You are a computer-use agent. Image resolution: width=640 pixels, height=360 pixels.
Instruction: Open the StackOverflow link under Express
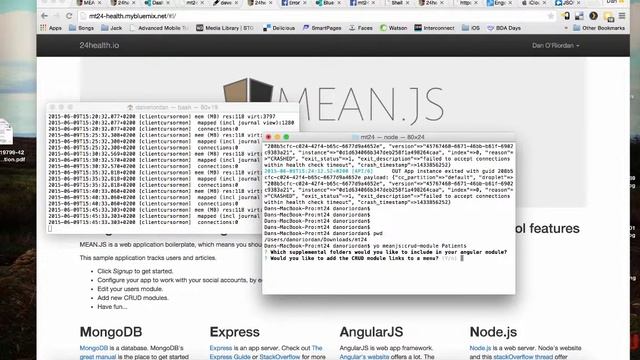(x=280, y=357)
